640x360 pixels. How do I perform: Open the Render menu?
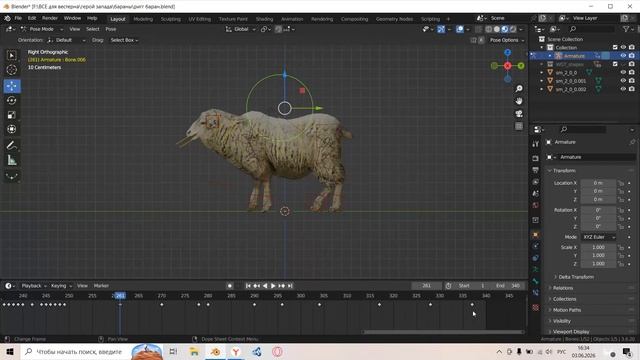[x=50, y=18]
